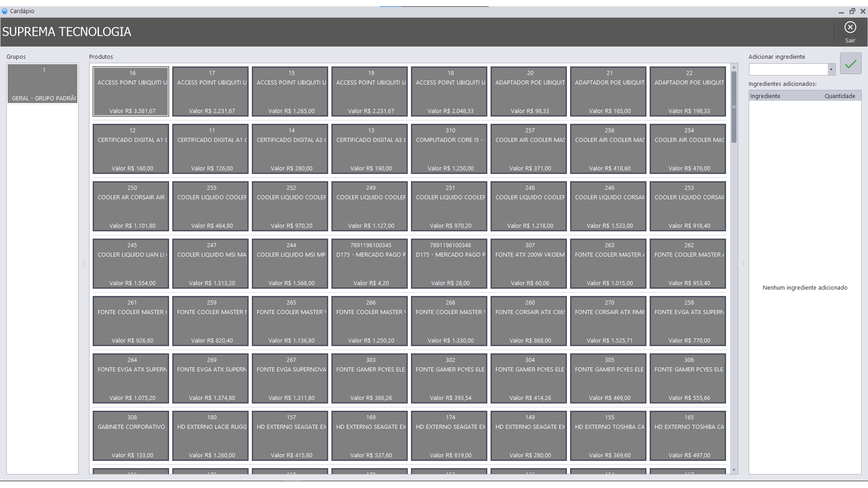Select product 174 HD Externo R$ 819,00
Image resolution: width=868 pixels, height=488 pixels.
tap(449, 436)
